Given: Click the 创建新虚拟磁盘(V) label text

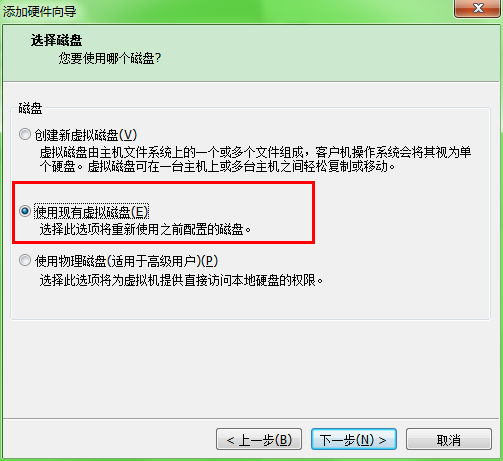Looking at the screenshot, I should [x=86, y=135].
